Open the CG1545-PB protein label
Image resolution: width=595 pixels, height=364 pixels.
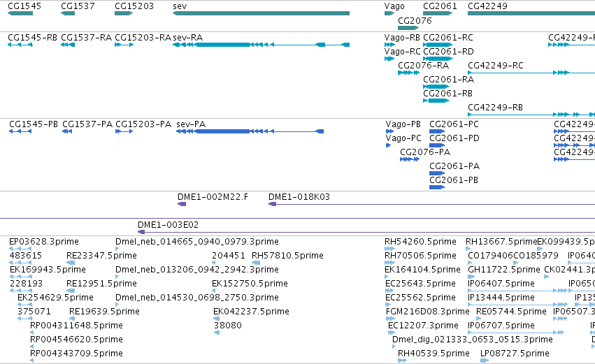point(34,124)
